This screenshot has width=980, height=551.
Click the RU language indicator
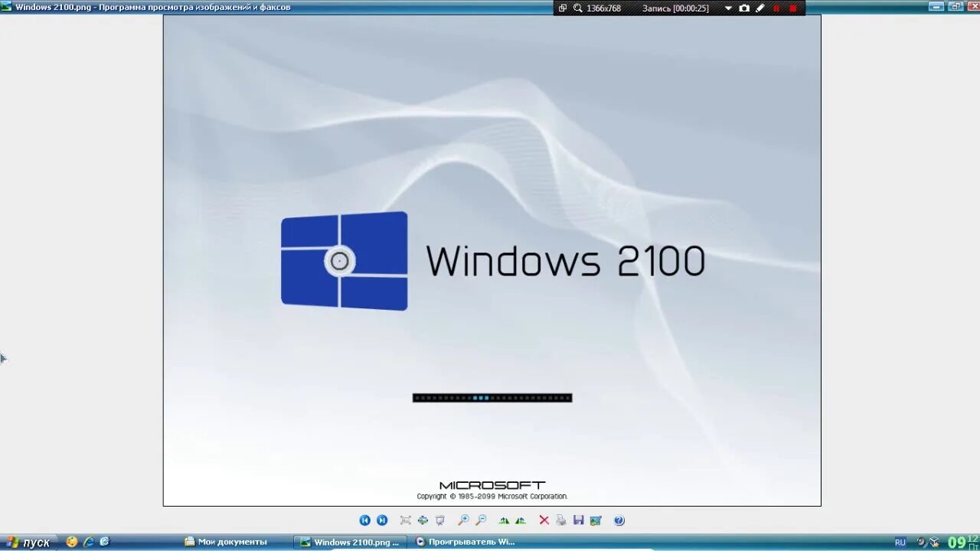[900, 543]
